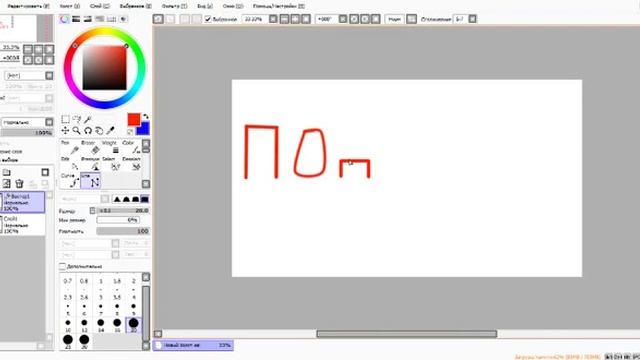Choose the Select pen tool
Screen dimensions: 640x360
(x=111, y=164)
